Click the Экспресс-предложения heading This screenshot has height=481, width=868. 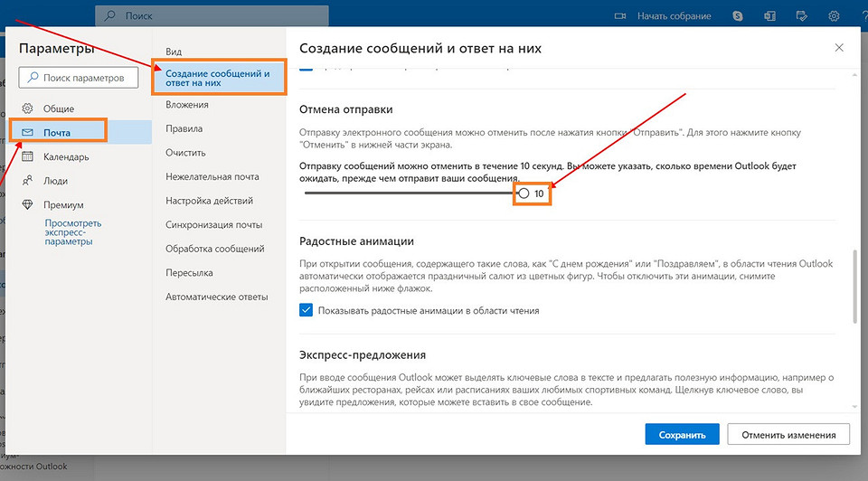(363, 354)
